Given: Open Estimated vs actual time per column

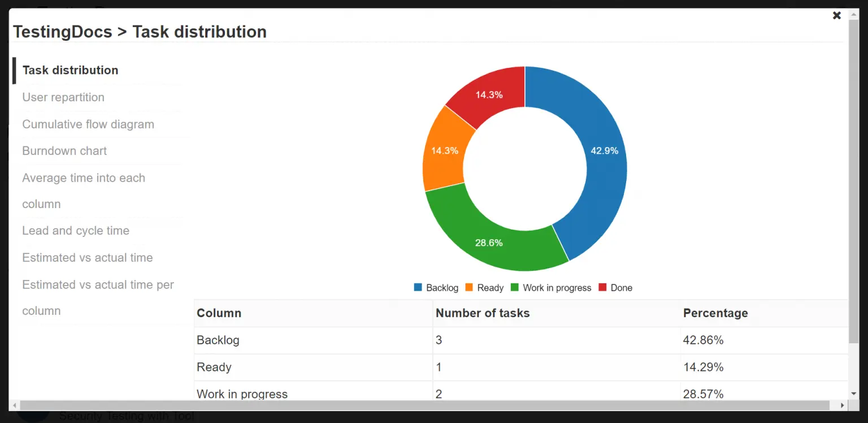Looking at the screenshot, I should click(x=98, y=298).
